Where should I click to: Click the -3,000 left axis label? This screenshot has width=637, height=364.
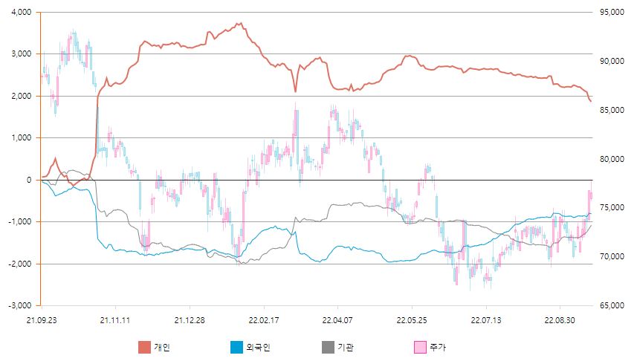18,305
